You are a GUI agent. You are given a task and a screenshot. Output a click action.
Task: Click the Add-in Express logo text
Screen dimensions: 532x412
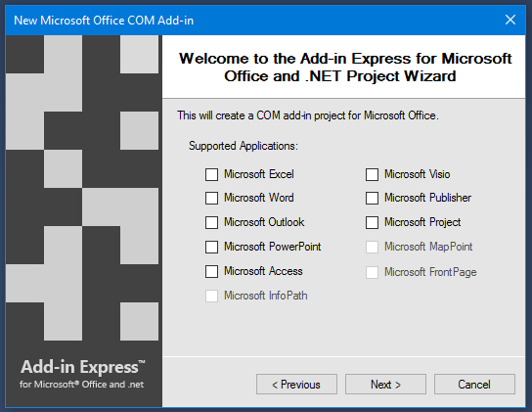point(82,367)
